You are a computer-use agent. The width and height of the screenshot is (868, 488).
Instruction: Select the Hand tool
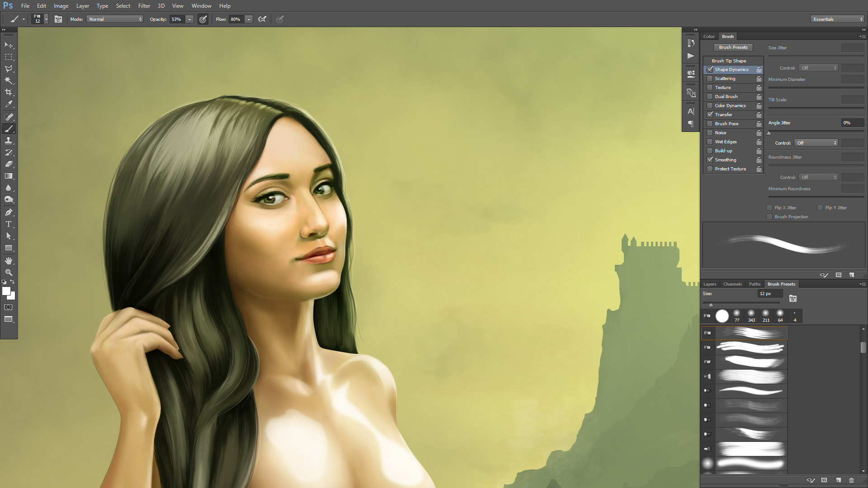[x=9, y=261]
